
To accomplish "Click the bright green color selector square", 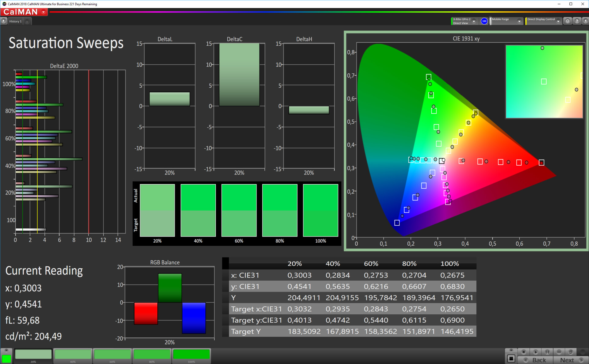I will coord(6,358).
